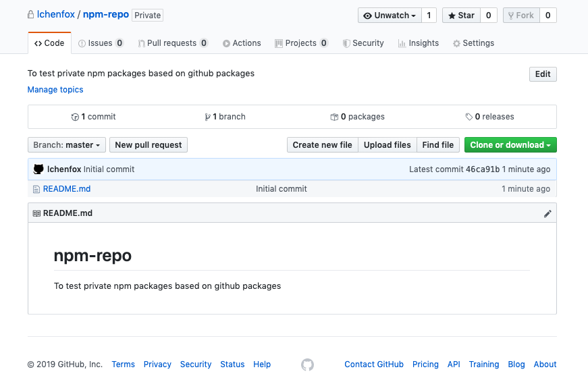
Task: Click the GitHub Octocat logo in footer
Action: tap(307, 364)
